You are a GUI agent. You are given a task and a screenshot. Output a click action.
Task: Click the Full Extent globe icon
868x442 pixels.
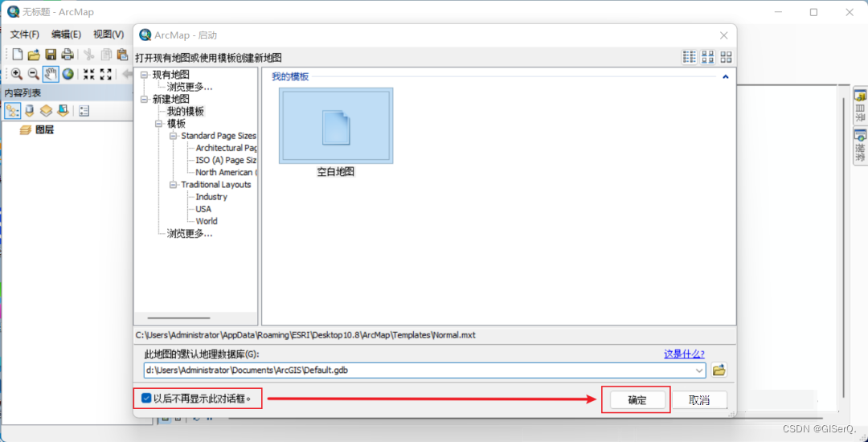[68, 74]
